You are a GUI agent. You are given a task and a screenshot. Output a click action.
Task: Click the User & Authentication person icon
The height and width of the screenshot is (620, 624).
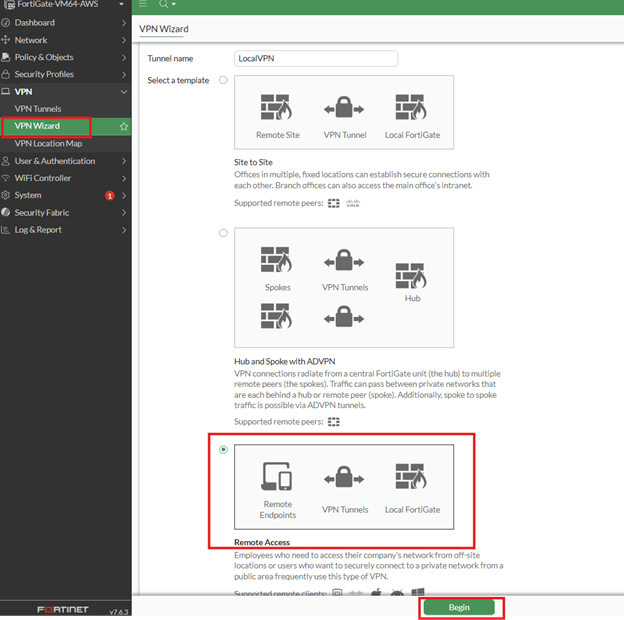coord(6,161)
